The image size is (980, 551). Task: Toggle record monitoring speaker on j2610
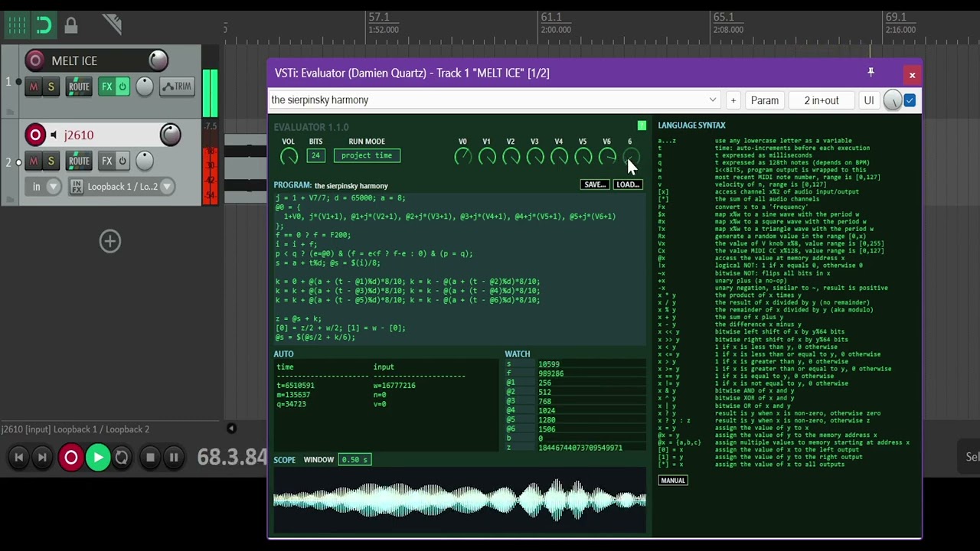[54, 135]
